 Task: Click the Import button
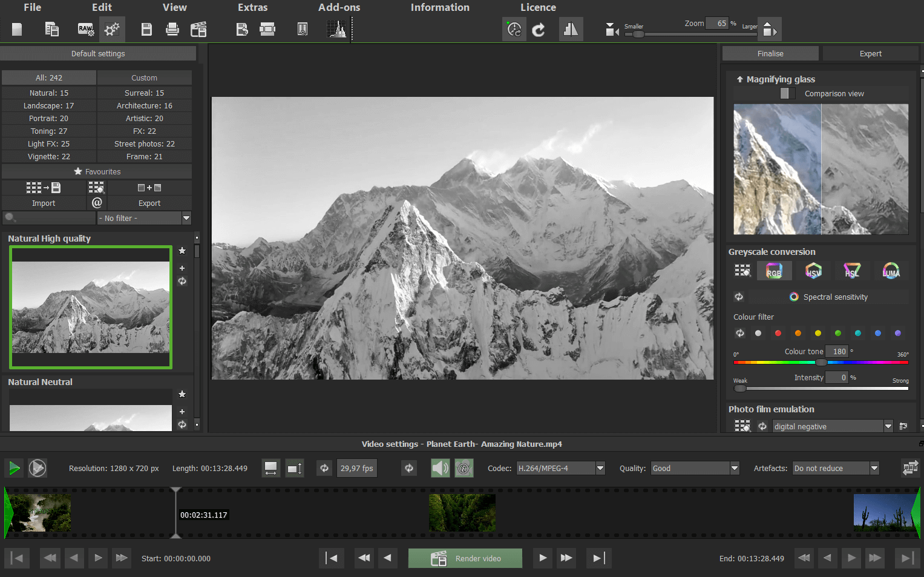pyautogui.click(x=44, y=203)
